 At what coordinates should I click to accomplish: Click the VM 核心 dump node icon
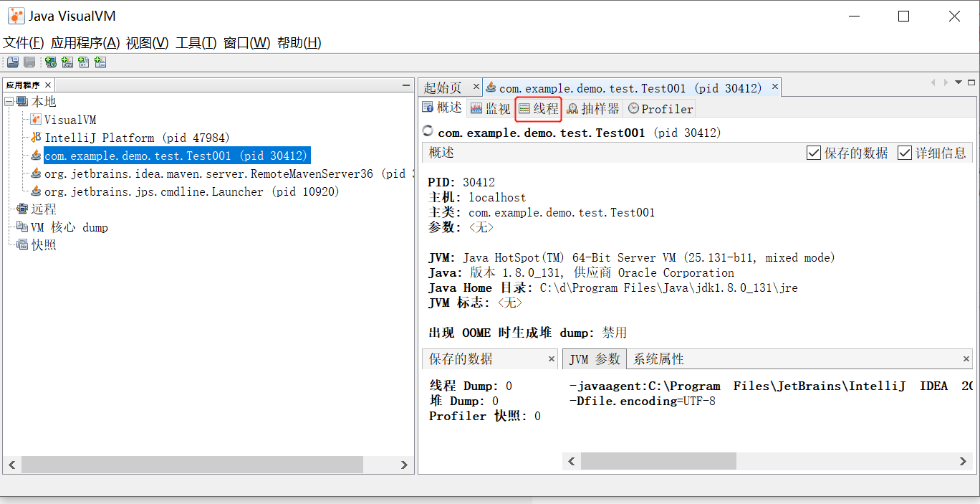coord(22,227)
